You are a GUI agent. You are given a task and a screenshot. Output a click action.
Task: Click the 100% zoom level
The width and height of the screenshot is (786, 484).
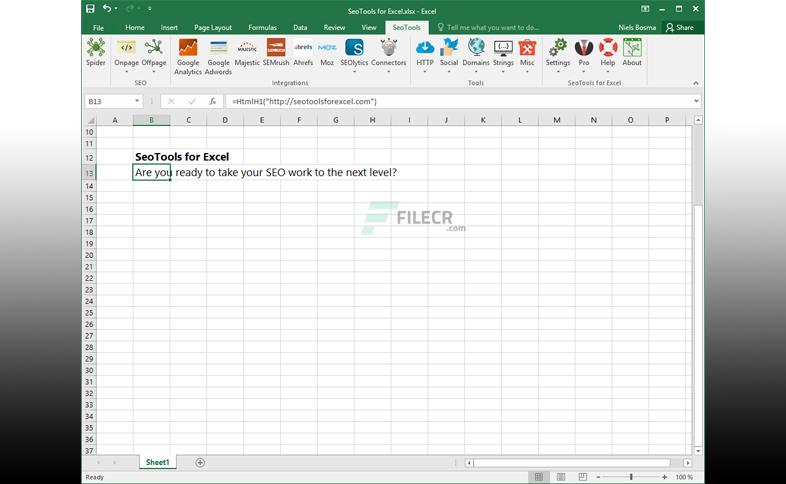tap(684, 477)
